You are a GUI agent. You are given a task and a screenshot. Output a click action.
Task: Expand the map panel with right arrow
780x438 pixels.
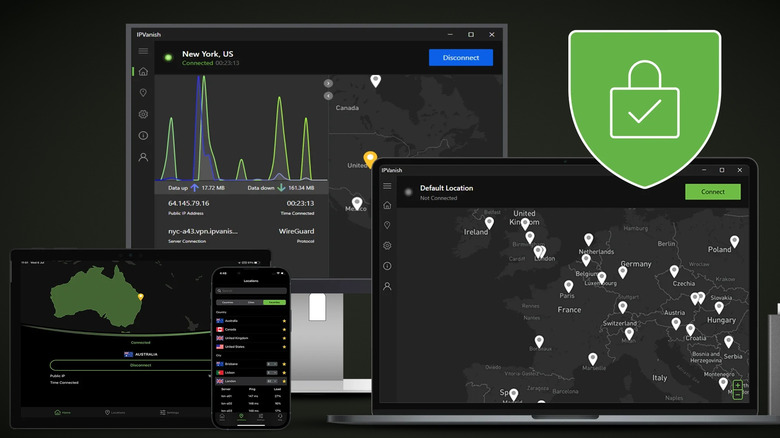click(x=328, y=83)
